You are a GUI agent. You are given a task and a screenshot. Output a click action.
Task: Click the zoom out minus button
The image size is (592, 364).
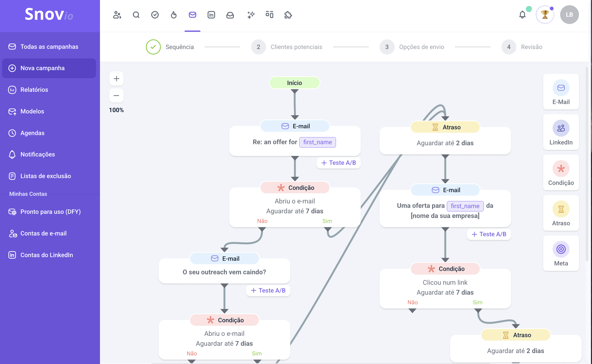pyautogui.click(x=116, y=95)
